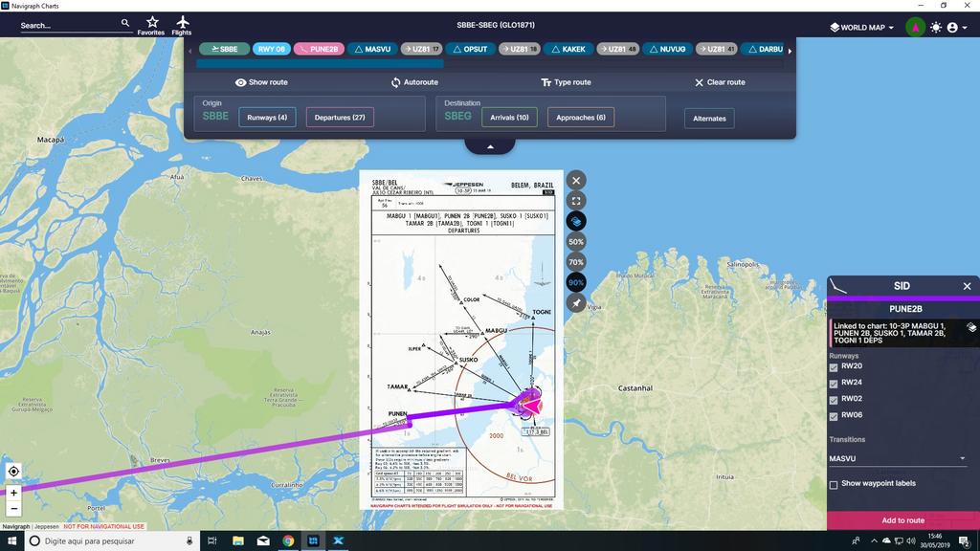Toggle RW24 runway checkbox

tap(834, 384)
